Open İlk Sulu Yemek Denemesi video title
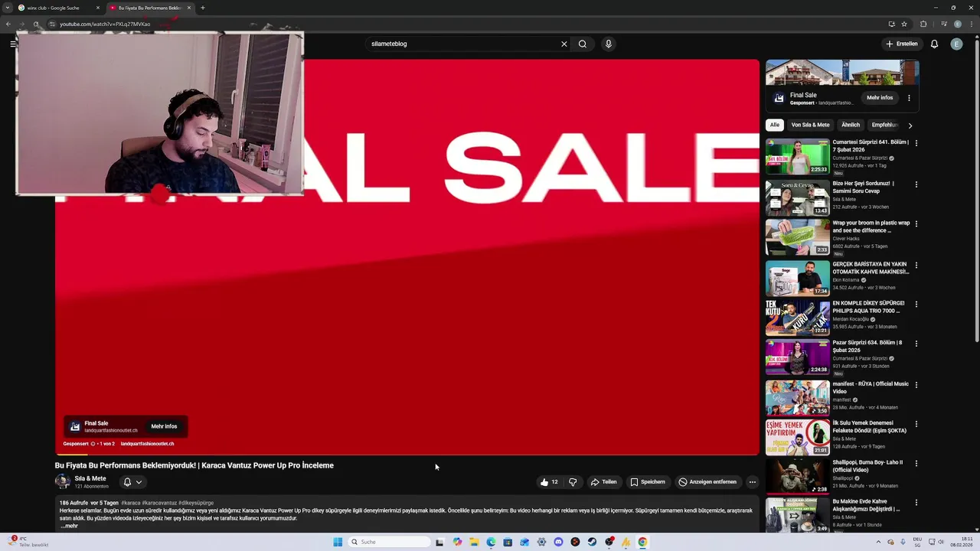The width and height of the screenshot is (980, 551). [x=869, y=426]
